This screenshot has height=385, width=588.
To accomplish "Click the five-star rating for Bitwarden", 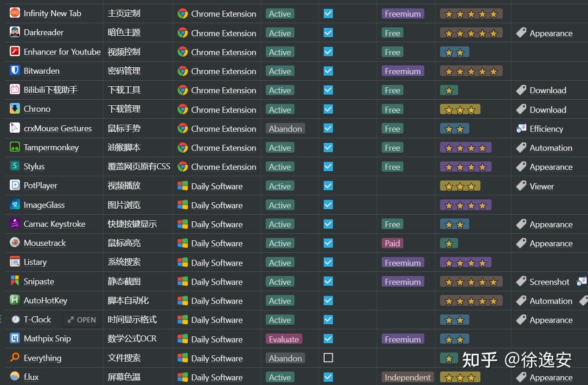I will 471,71.
